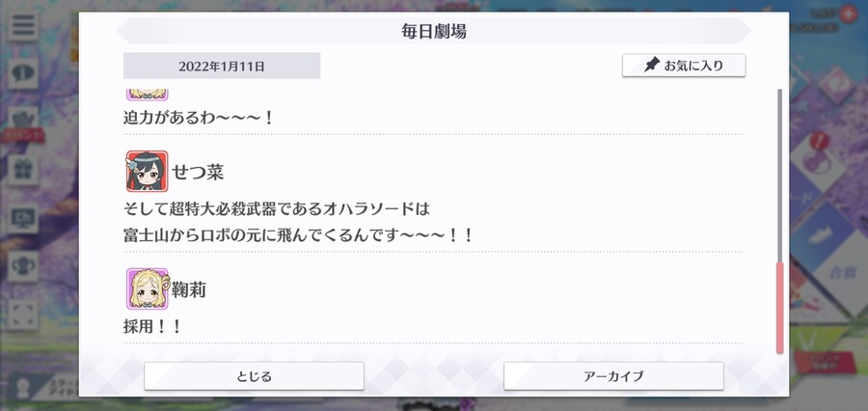This screenshot has height=411, width=868.
Task: Tap the exclamation mark diamond tile
Action: click(818, 155)
